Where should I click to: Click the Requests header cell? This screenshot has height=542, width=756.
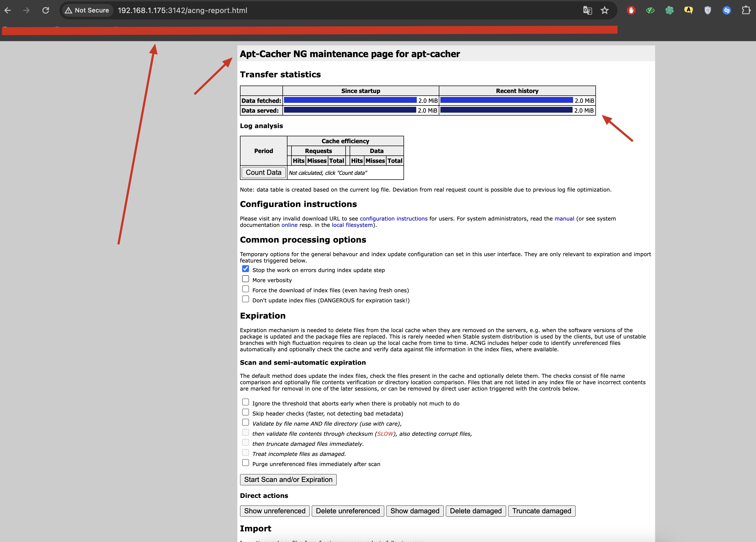318,151
